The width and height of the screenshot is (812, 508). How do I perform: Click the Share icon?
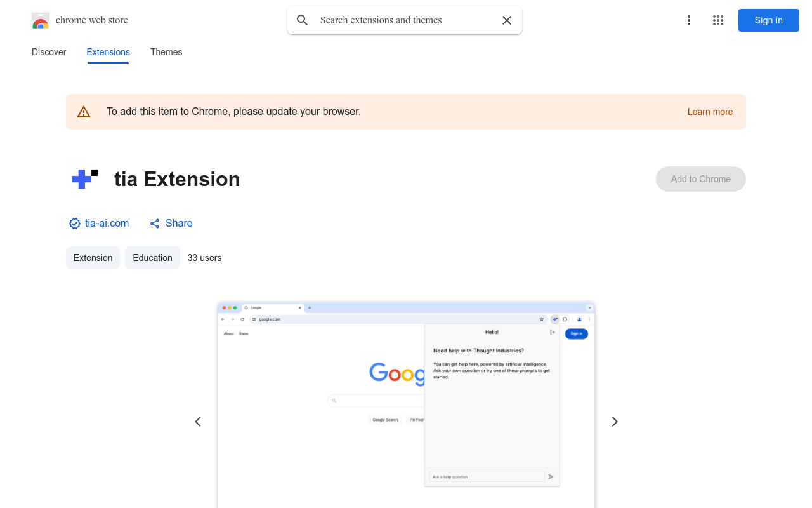point(155,224)
